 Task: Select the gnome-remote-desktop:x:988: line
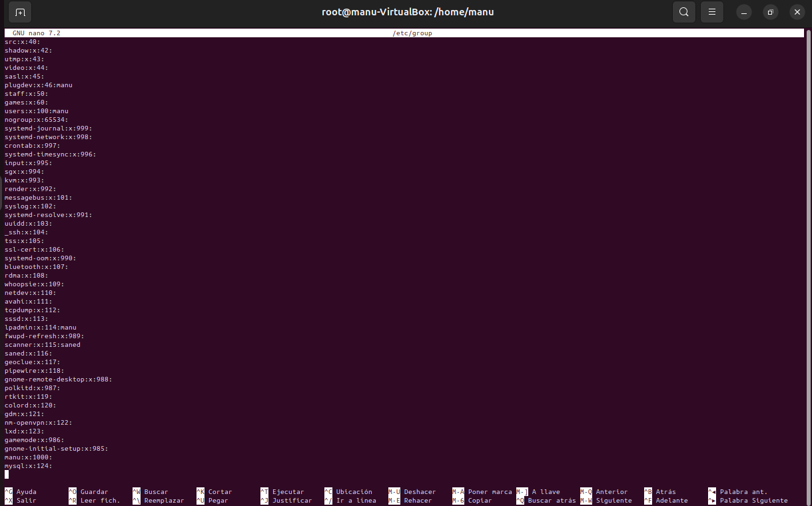[x=58, y=379]
